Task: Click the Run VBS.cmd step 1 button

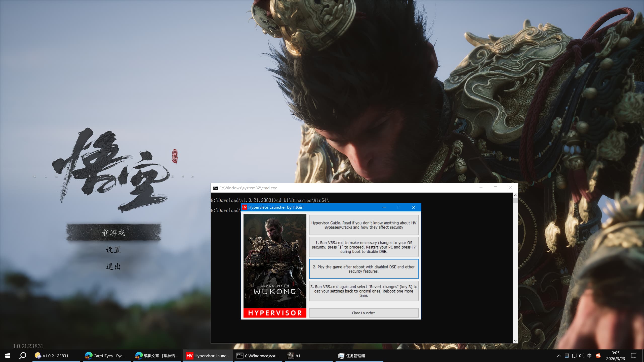Action: 364,247
